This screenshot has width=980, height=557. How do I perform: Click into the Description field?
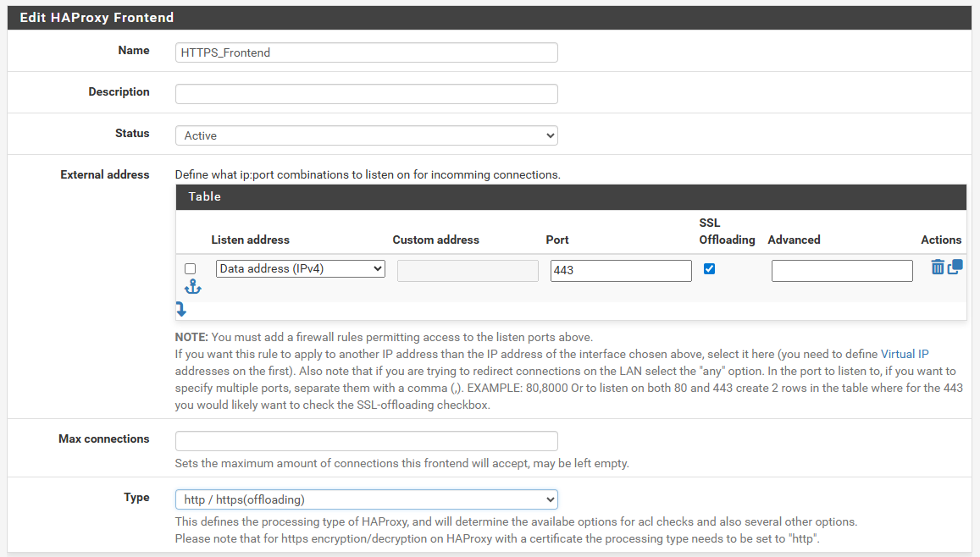(366, 94)
